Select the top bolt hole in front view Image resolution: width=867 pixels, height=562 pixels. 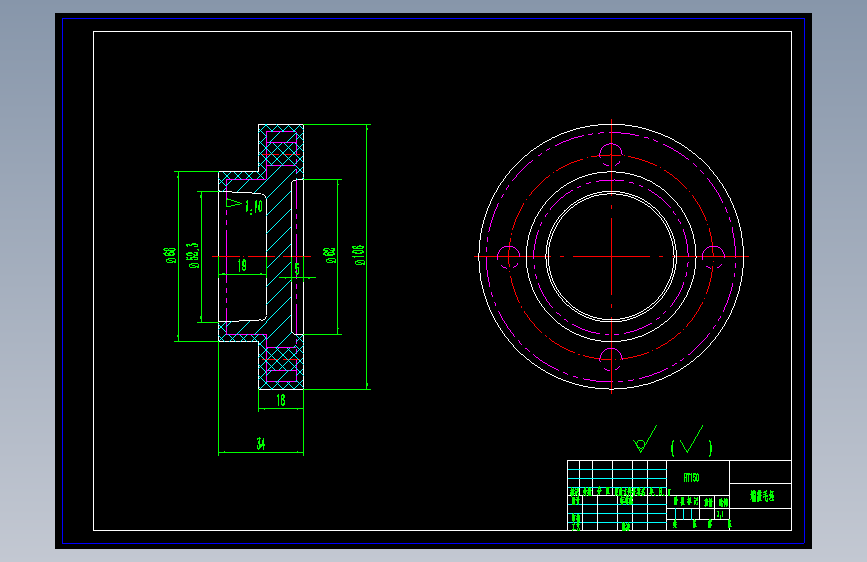[611, 154]
